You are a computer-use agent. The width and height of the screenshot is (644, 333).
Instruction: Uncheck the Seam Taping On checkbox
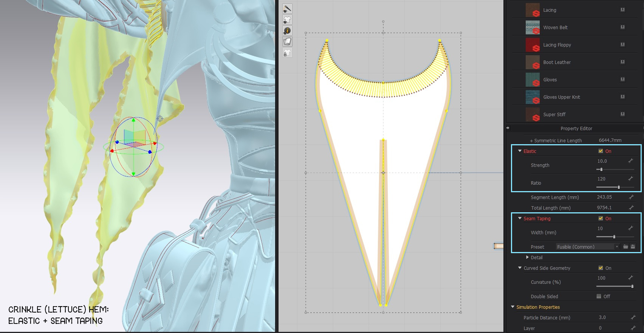pyautogui.click(x=601, y=218)
